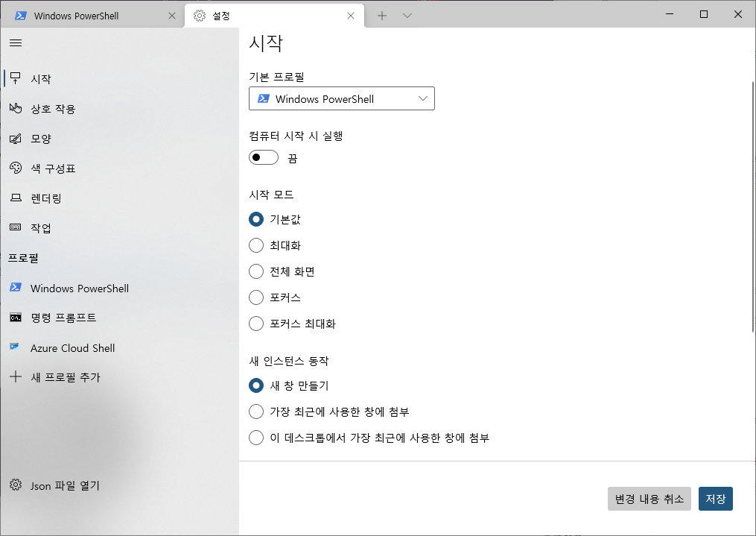This screenshot has width=756, height=536.
Task: Click the 변경 내용 취소 button
Action: click(649, 499)
